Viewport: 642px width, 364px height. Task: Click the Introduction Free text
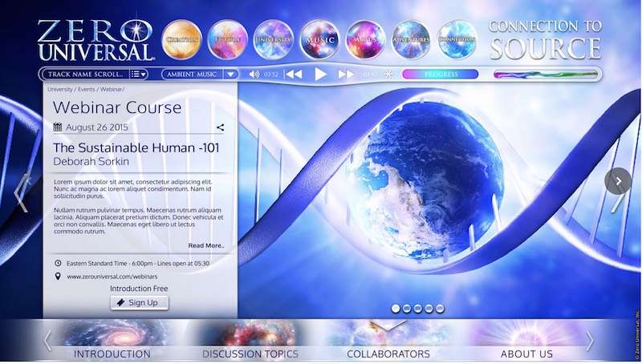pyautogui.click(x=139, y=289)
